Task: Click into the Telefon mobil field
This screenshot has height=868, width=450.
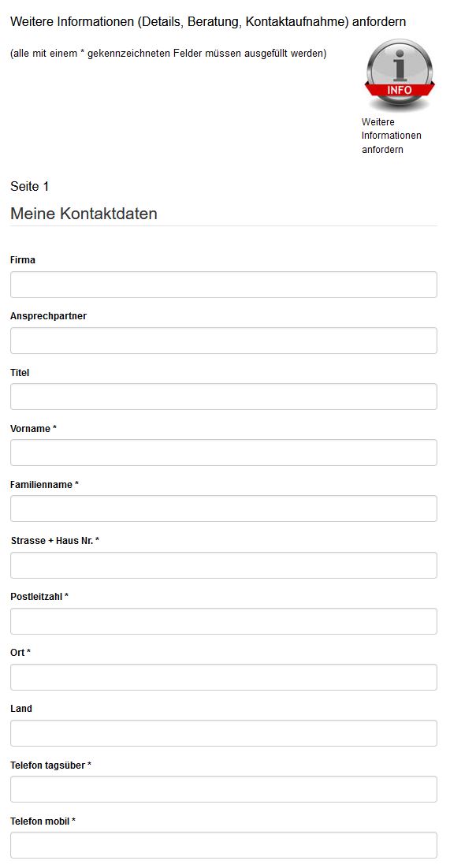Action: (224, 845)
